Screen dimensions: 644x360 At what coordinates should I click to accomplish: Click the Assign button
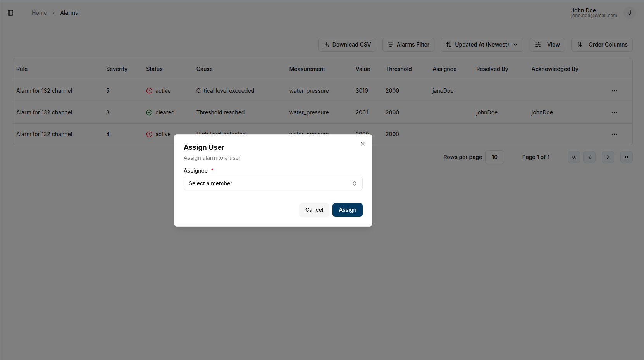tap(347, 209)
